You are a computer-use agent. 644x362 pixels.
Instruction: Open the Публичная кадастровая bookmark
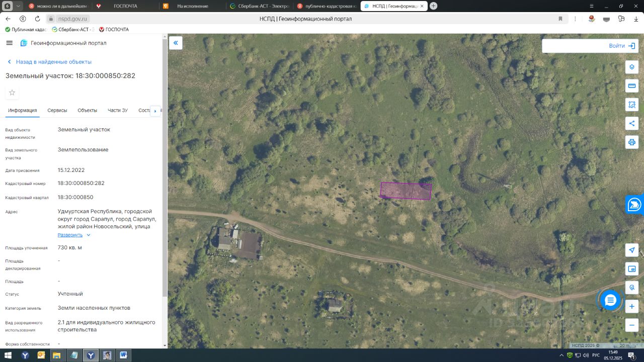pos(26,29)
